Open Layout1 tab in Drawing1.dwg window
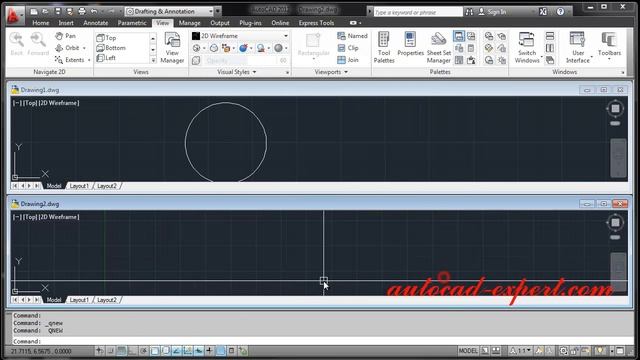Viewport: 640px width, 360px height. pos(79,186)
